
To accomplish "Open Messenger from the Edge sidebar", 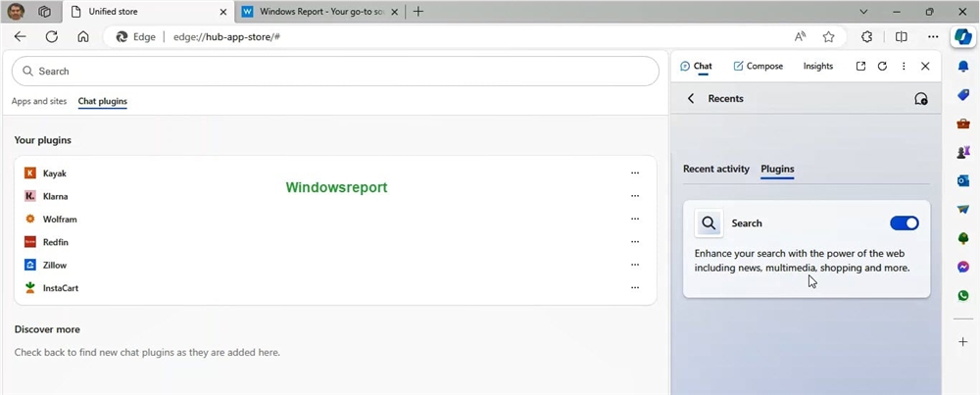I will coord(963,268).
